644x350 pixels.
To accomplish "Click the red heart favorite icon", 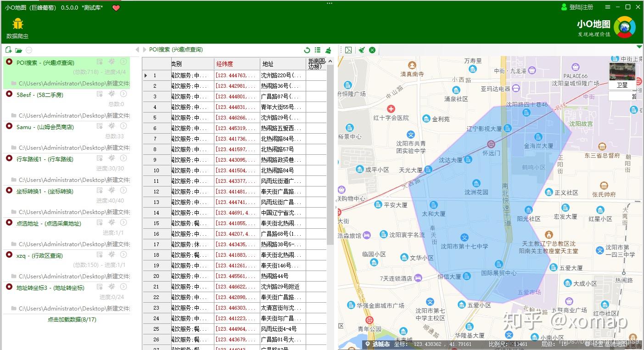I will (x=116, y=8).
